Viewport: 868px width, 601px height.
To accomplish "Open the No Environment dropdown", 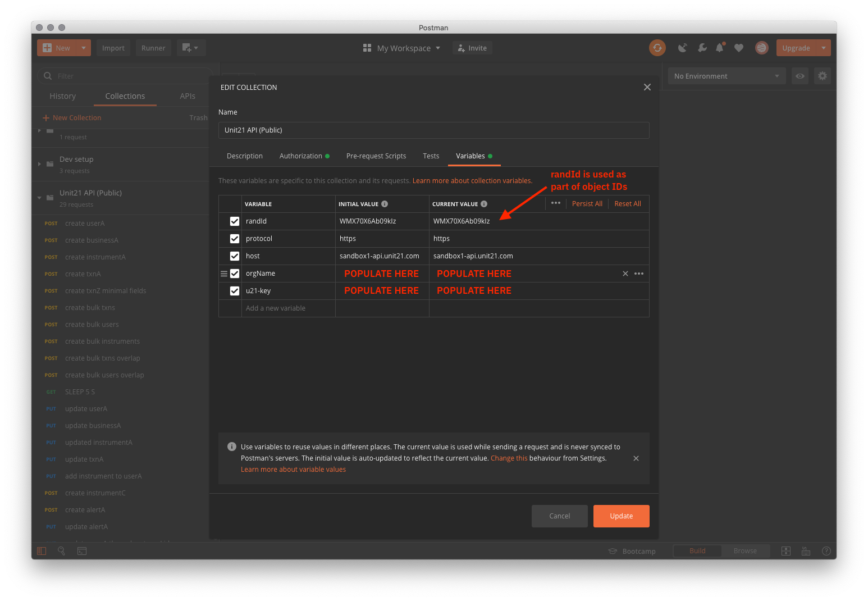I will point(727,76).
